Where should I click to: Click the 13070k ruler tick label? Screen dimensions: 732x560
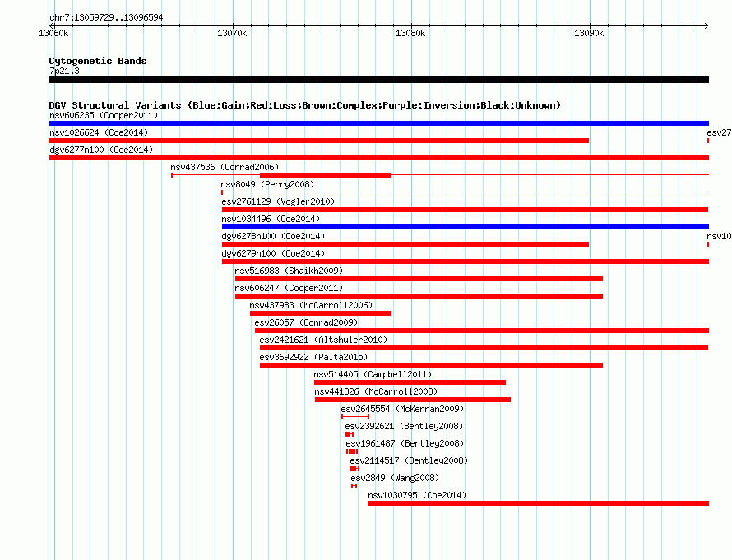[232, 33]
